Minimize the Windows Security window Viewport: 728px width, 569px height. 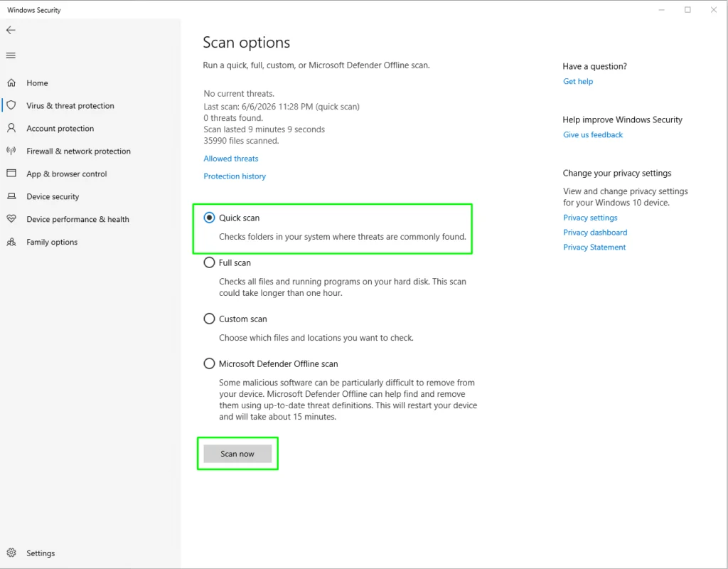(662, 10)
